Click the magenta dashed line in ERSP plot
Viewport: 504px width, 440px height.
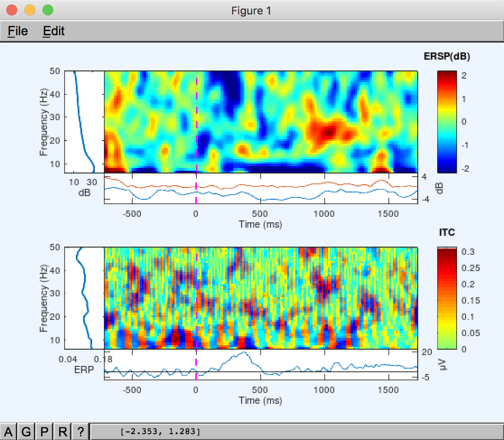196,113
